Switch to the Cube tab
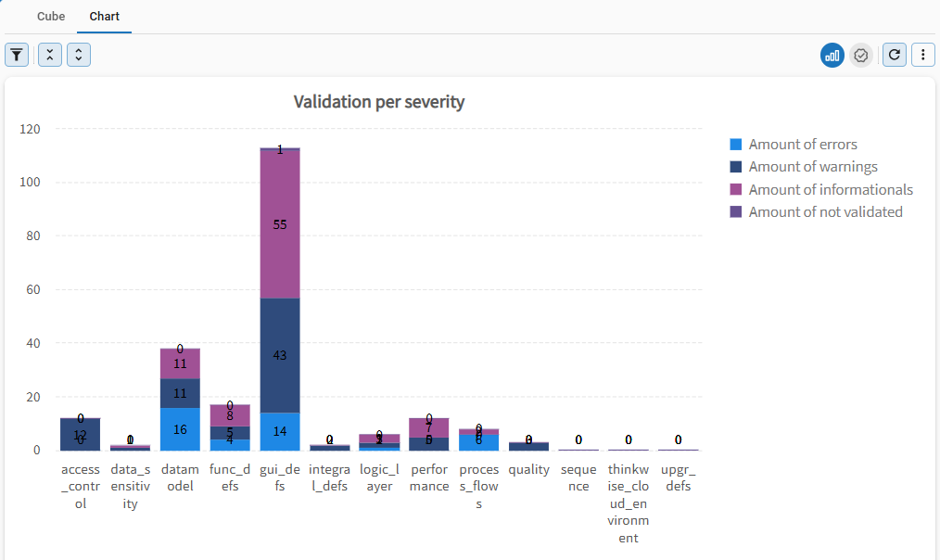 pyautogui.click(x=51, y=16)
